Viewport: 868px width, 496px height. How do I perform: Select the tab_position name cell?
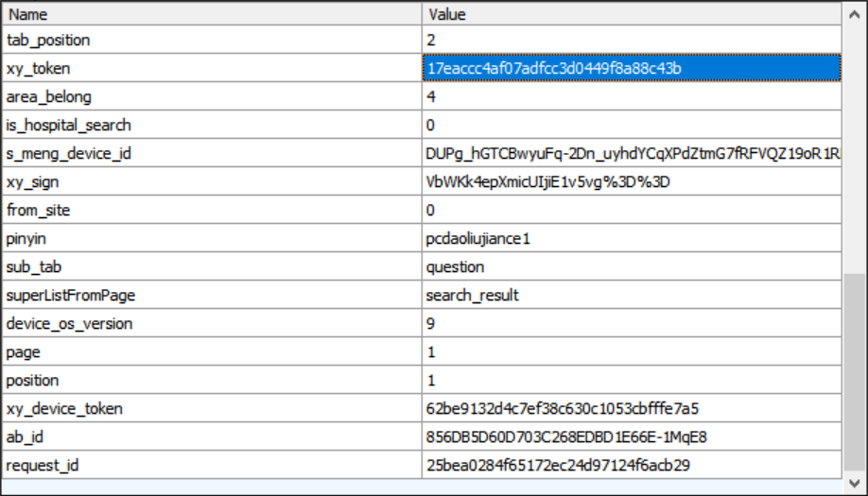point(212,40)
